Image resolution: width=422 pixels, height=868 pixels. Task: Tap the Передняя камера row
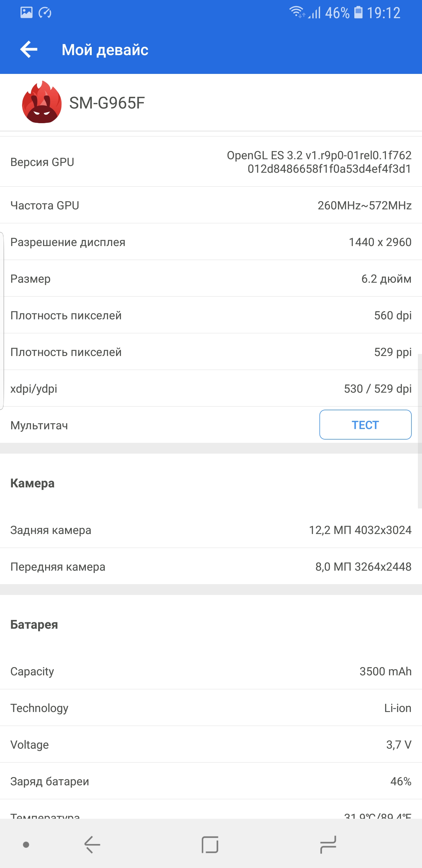[211, 567]
